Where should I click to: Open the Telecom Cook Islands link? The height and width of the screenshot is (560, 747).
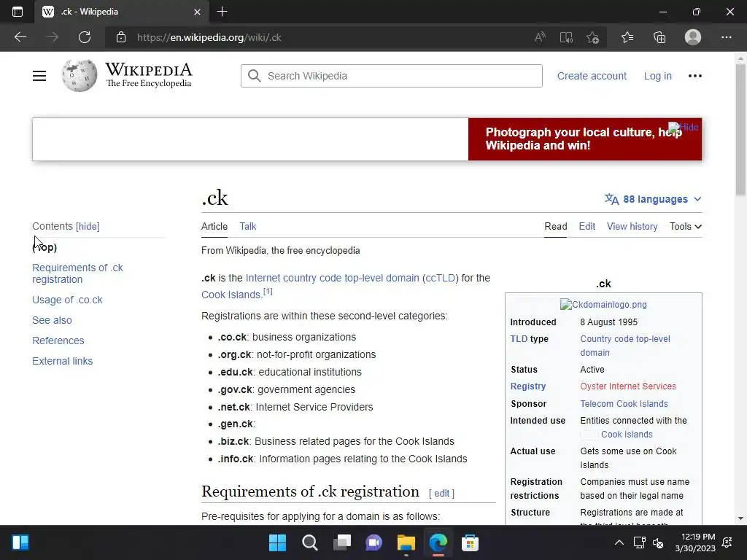coord(624,403)
